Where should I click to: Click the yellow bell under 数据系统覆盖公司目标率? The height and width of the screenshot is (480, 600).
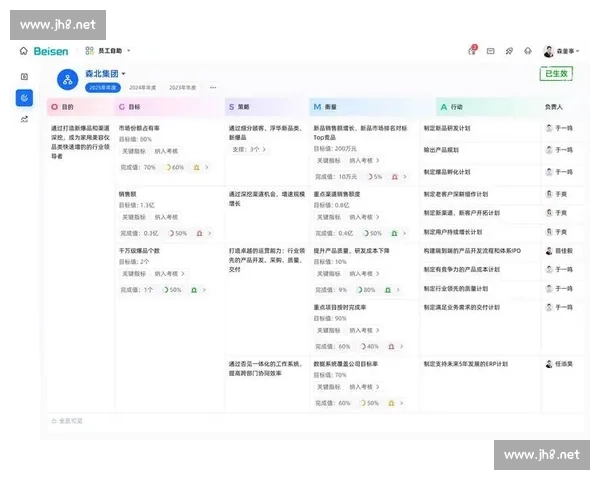coord(391,403)
